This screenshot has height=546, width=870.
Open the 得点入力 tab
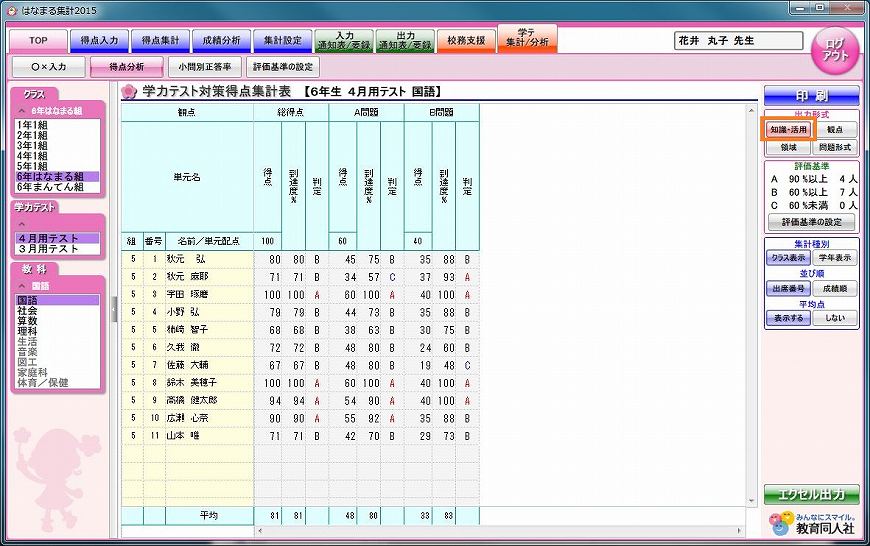pos(99,41)
